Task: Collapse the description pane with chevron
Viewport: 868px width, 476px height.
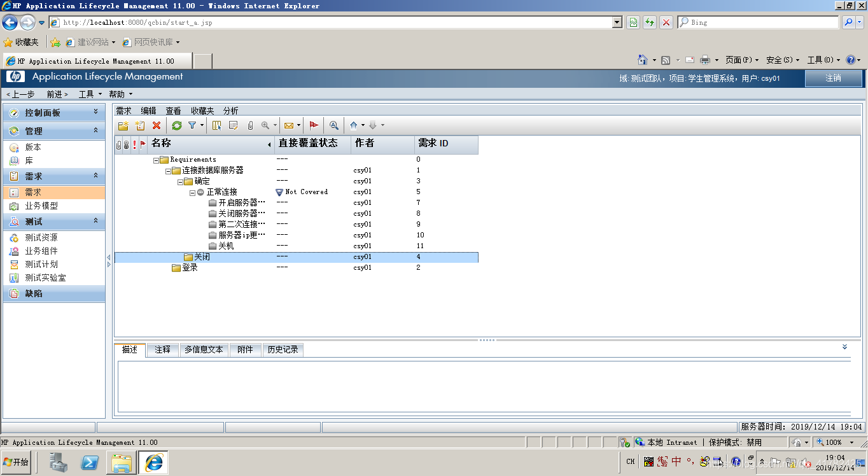Action: (844, 347)
